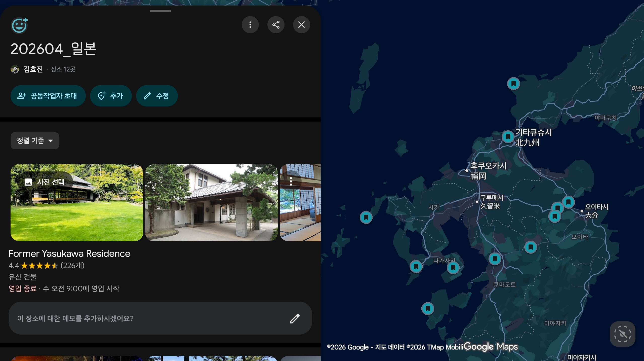
Task: Open Former Yasukawa Residence place title
Action: click(69, 254)
